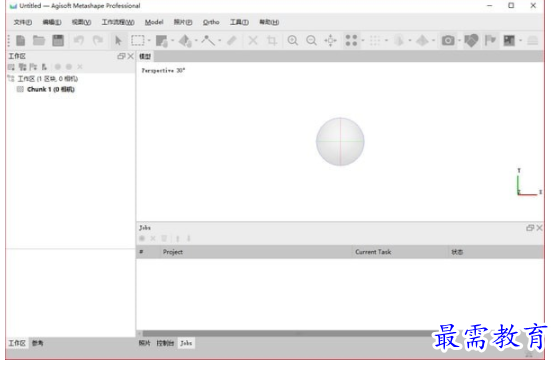Open the Ortho menu

click(x=211, y=22)
